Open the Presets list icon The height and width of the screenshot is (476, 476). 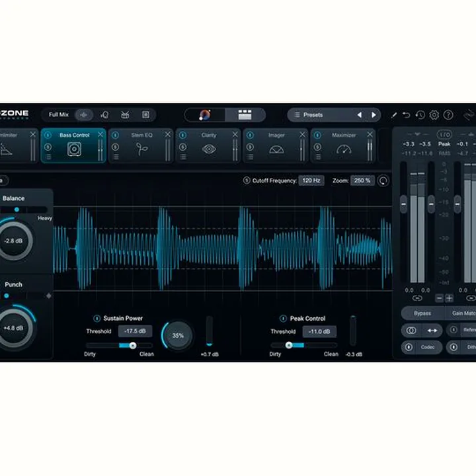(x=297, y=115)
